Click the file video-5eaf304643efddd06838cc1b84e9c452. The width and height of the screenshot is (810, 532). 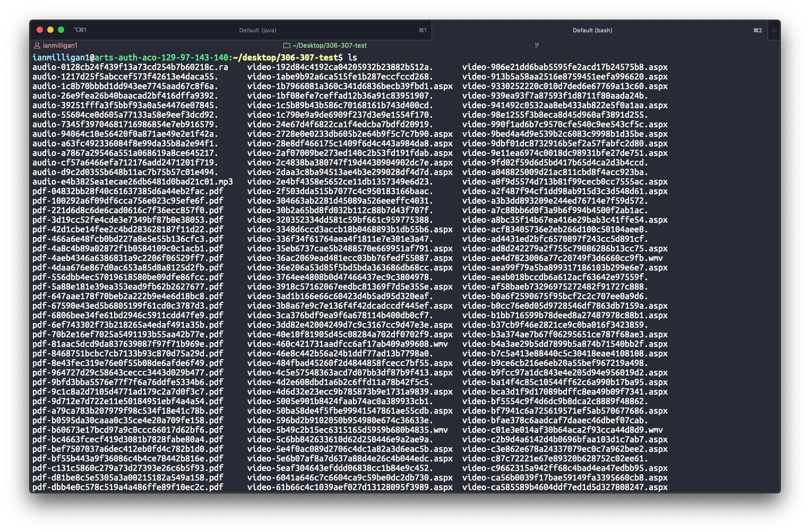(x=340, y=468)
